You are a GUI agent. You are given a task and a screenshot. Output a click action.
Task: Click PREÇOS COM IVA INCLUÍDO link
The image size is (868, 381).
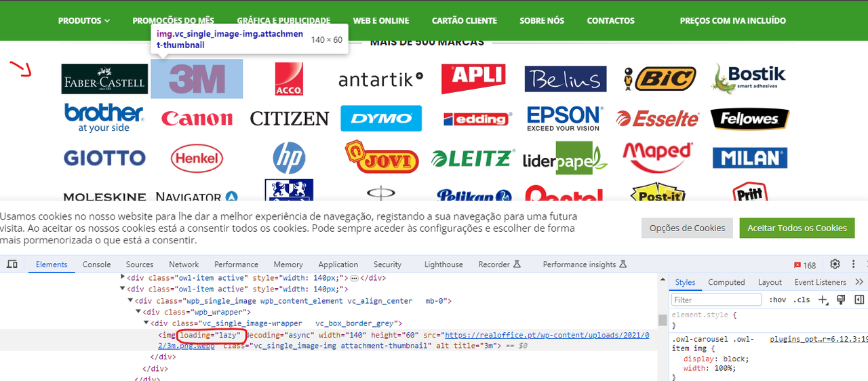point(733,20)
